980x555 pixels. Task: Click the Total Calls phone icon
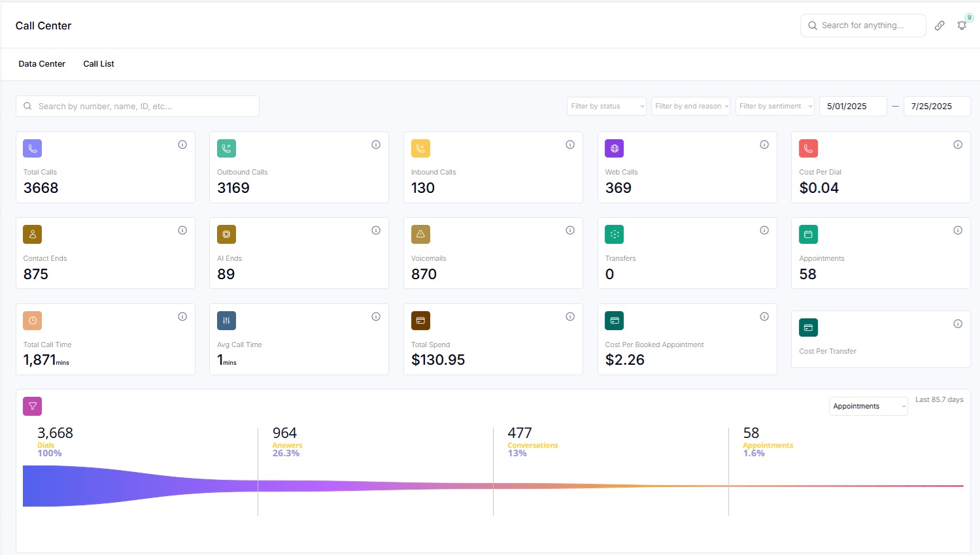point(33,148)
